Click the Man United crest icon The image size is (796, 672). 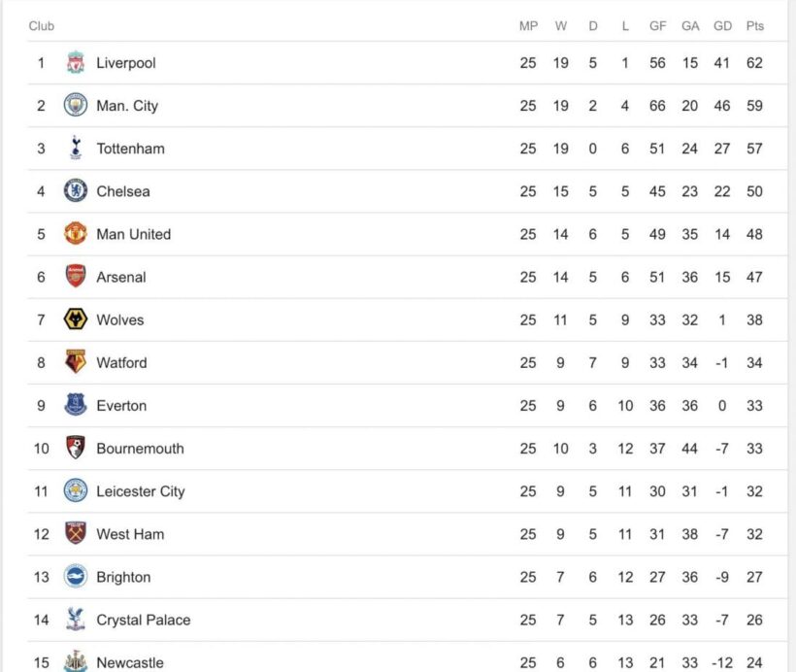tap(76, 234)
